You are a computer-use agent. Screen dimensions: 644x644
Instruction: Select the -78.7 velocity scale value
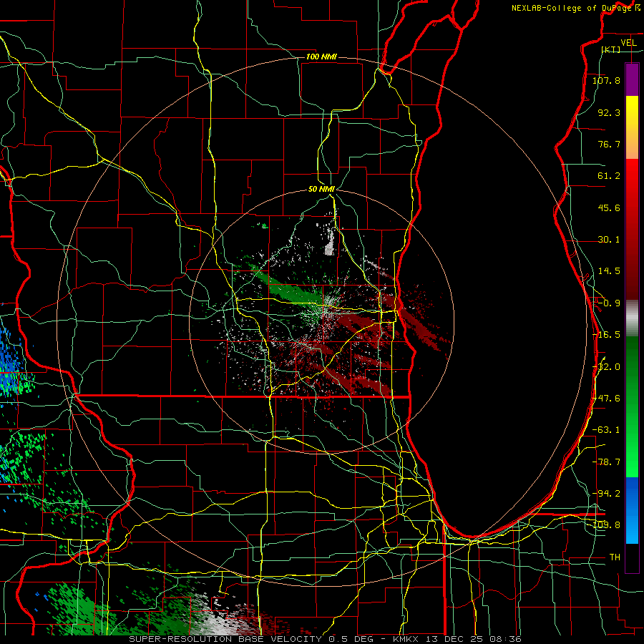[x=606, y=462]
